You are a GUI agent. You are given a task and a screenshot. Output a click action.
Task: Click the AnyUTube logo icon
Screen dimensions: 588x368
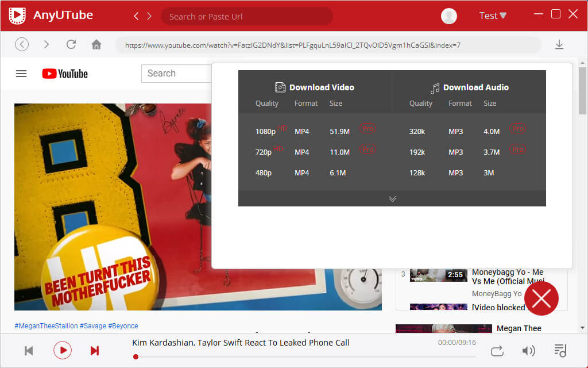tap(17, 16)
